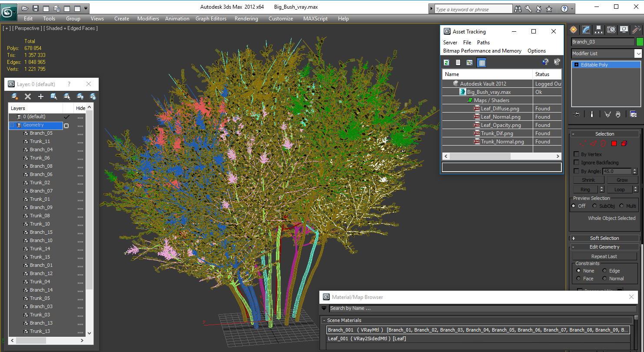Switch to the Modify command panel
This screenshot has width=644, height=352.
pyautogui.click(x=586, y=30)
